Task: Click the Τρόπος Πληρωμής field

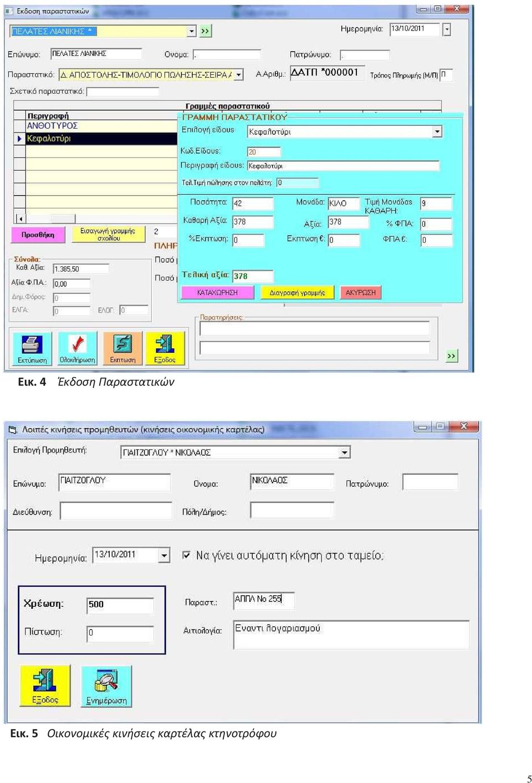Action: tap(446, 75)
